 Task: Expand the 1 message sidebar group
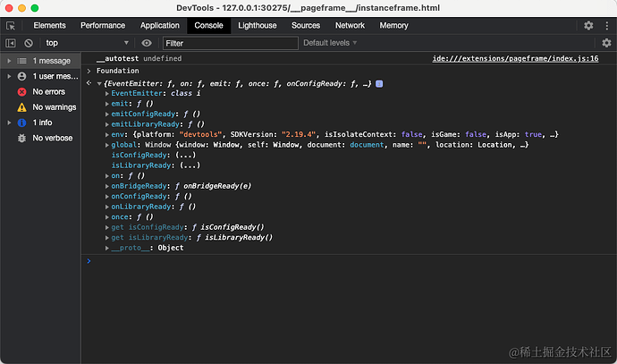coord(9,61)
